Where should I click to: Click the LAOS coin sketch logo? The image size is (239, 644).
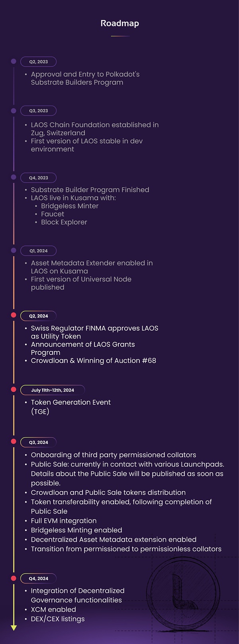(x=183, y=593)
